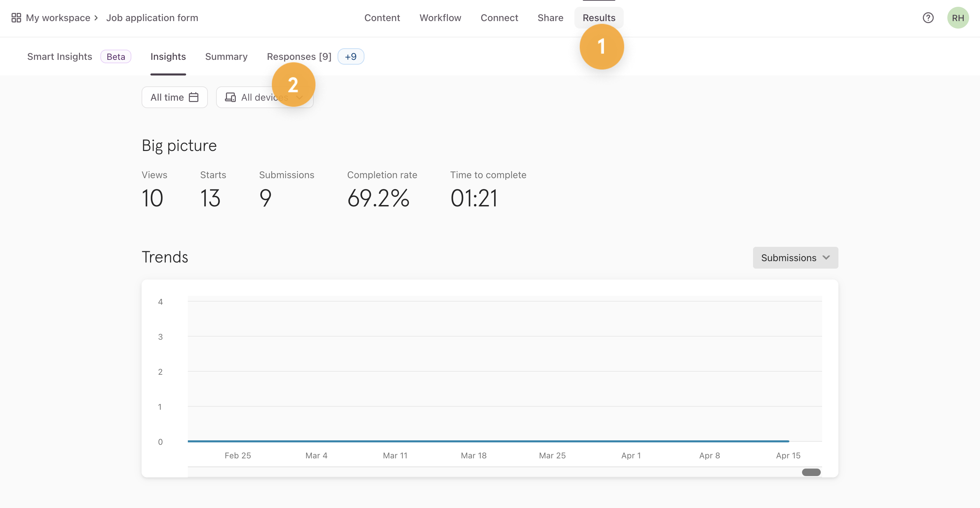
Task: Click the Apr 15 point on chart
Action: tap(788, 441)
